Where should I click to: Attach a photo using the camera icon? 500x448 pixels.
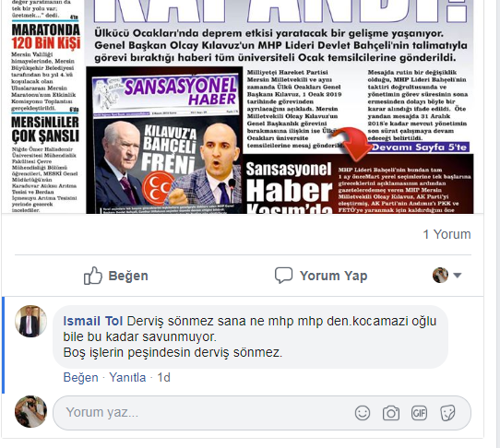[x=391, y=413]
